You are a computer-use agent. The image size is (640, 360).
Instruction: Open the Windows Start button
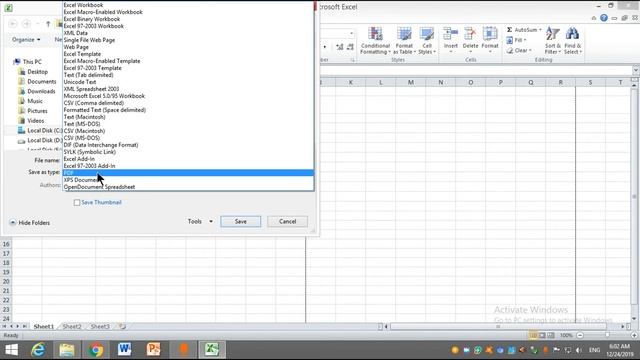(11, 350)
